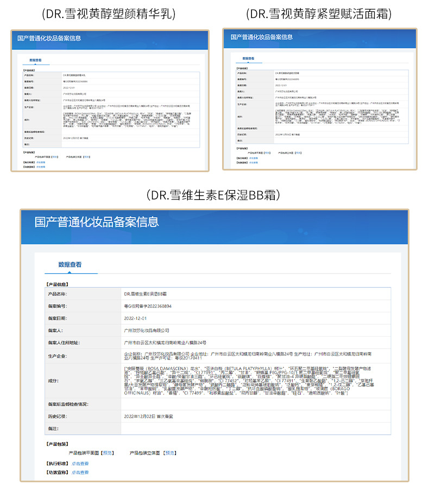
Task: Click 点击查看 next to 功效宣称 in BB霜 panel
Action: point(80,472)
